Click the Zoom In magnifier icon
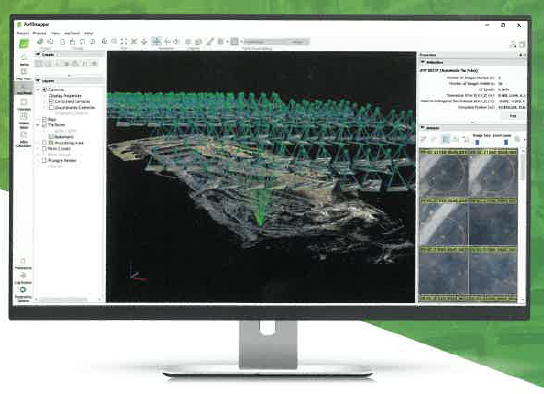The image size is (544, 394). point(104,42)
